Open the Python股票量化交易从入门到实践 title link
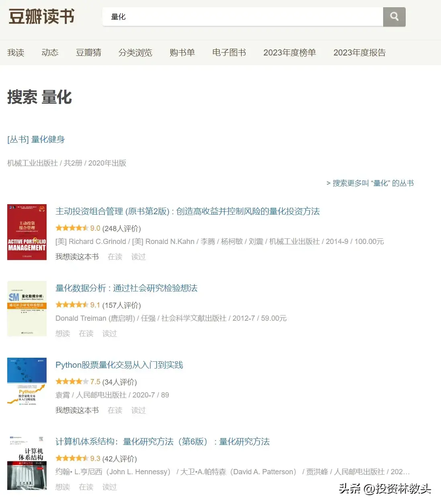The height and width of the screenshot is (504, 441). [x=119, y=365]
